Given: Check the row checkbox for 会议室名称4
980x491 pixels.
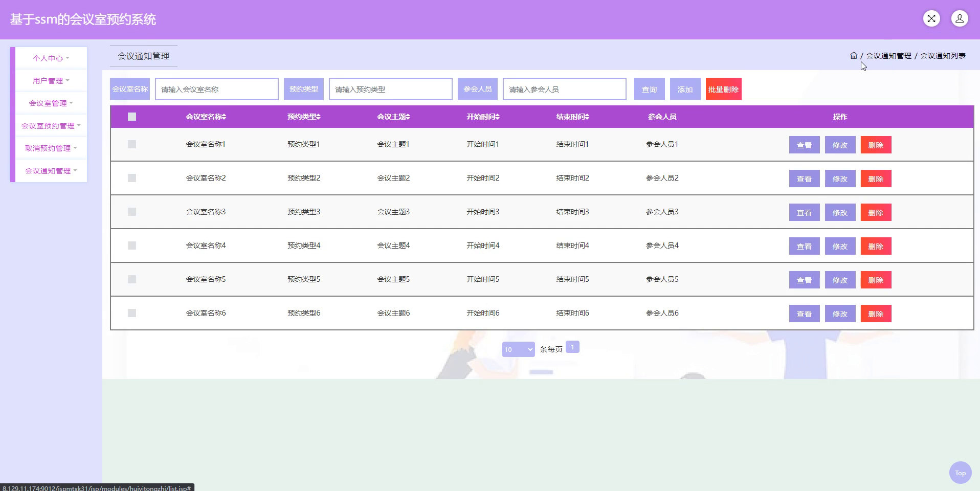Looking at the screenshot, I should point(132,245).
